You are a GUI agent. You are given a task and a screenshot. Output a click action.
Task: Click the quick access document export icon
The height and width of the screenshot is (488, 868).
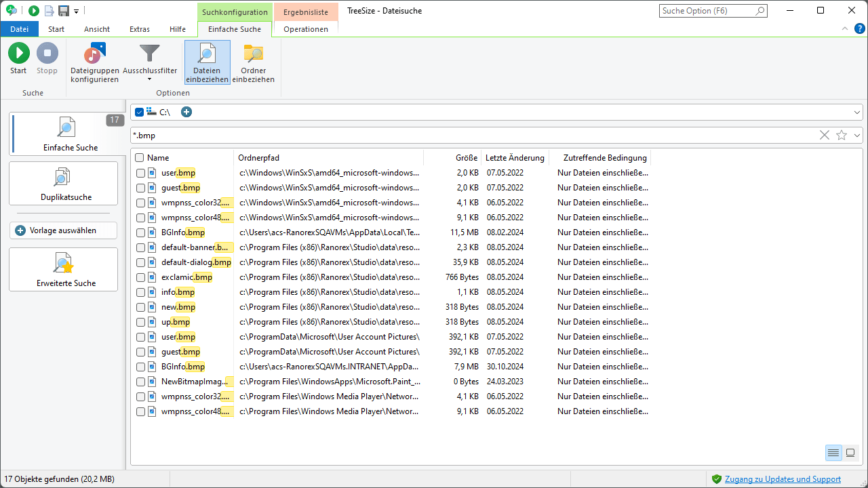tap(49, 10)
